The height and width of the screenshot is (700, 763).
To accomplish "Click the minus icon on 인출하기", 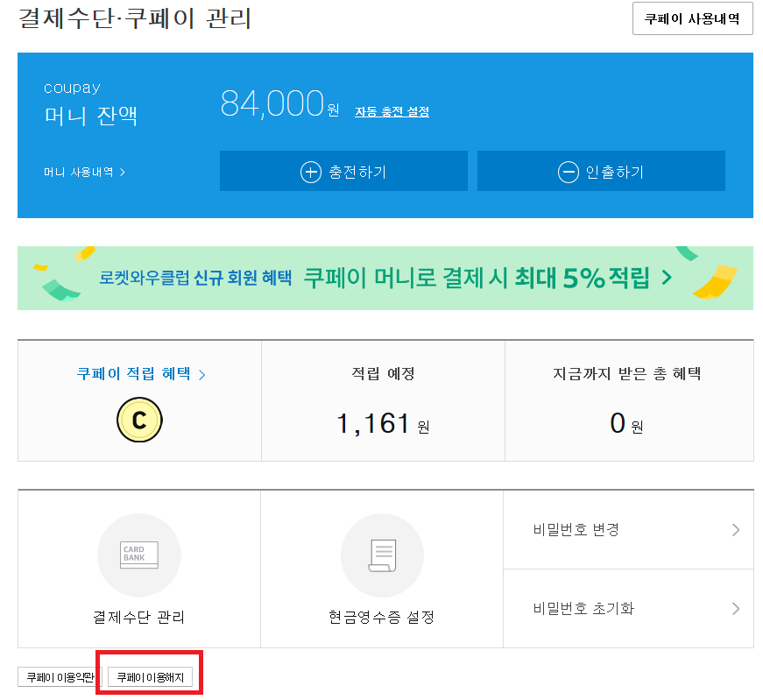I will (568, 172).
